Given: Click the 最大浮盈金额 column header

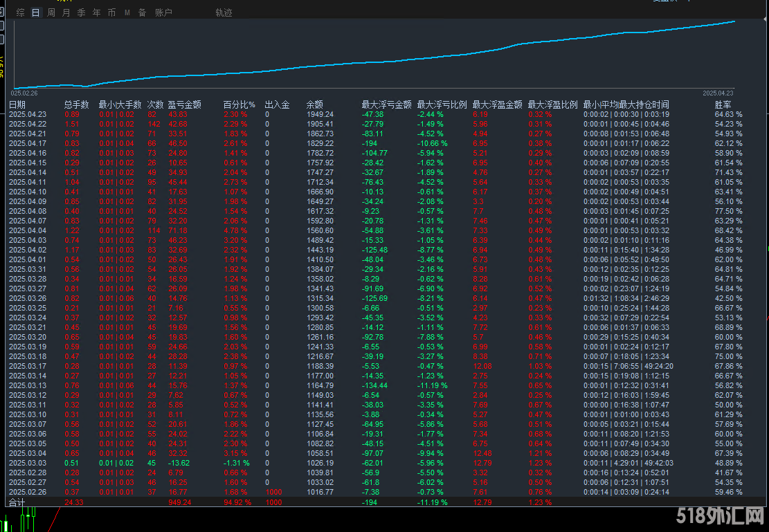Looking at the screenshot, I should click(497, 104).
